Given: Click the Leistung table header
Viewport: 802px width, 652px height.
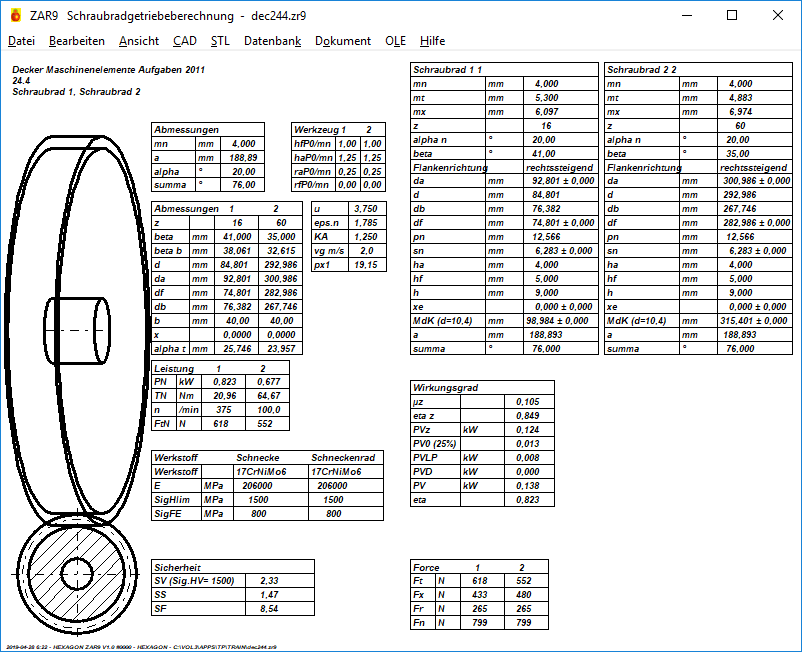Looking at the screenshot, I should point(173,368).
